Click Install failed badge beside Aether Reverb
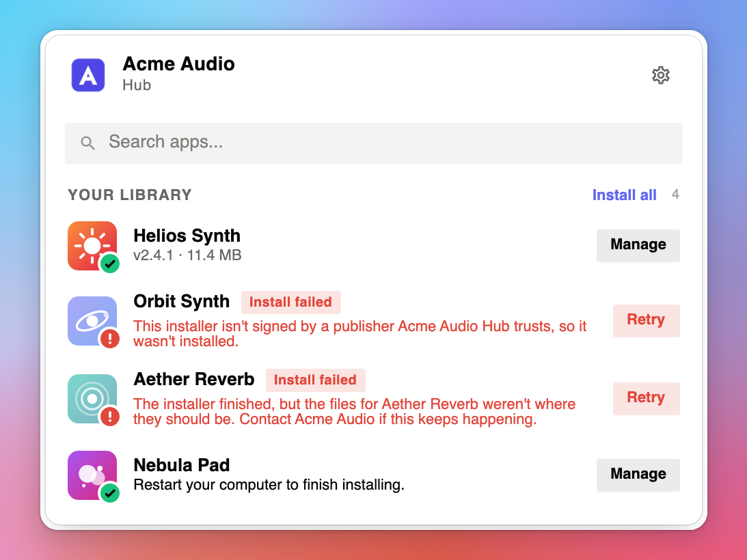747x560 pixels. click(315, 380)
